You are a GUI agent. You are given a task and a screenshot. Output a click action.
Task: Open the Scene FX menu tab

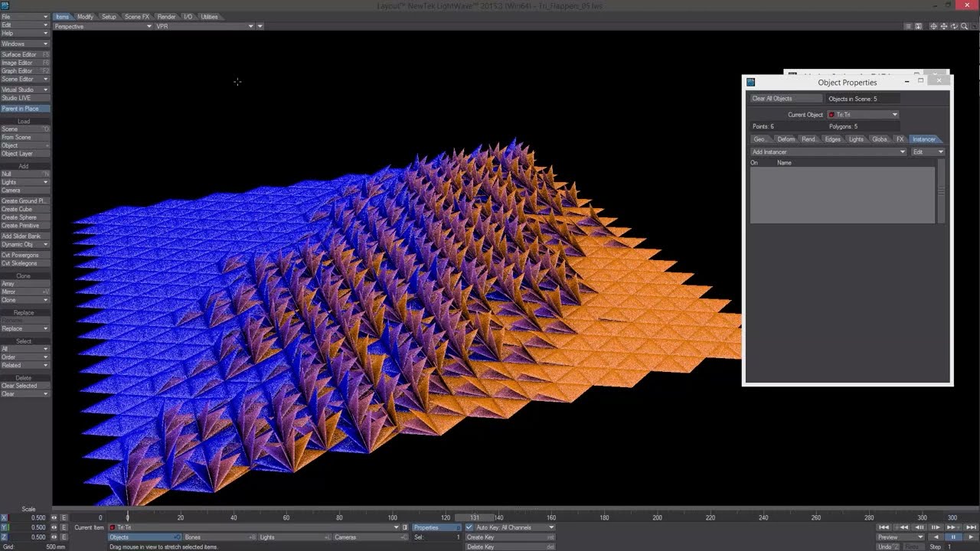(x=137, y=17)
